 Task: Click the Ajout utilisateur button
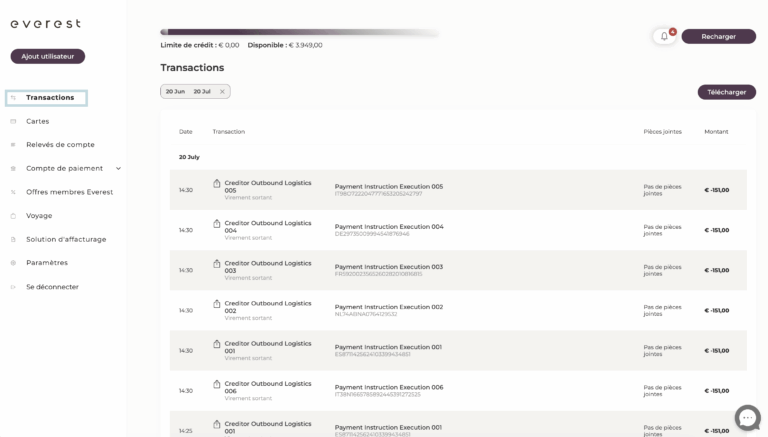48,56
